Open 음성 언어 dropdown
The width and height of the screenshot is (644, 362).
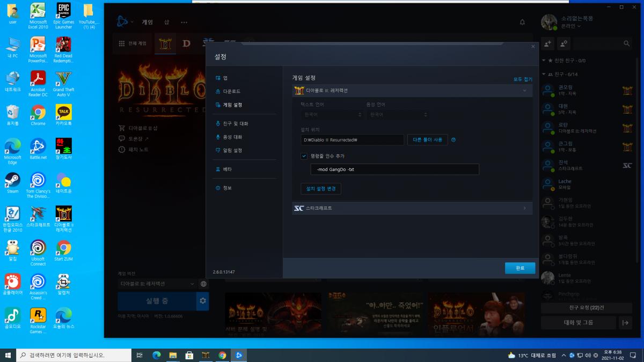(397, 114)
